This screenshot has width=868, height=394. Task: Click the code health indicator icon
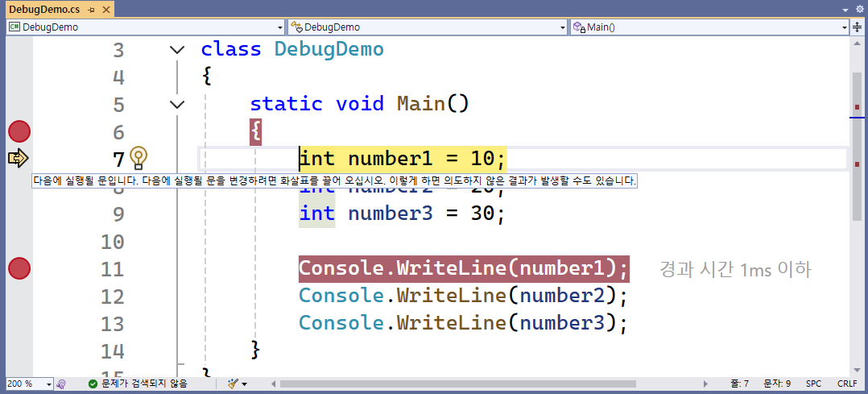(62, 384)
